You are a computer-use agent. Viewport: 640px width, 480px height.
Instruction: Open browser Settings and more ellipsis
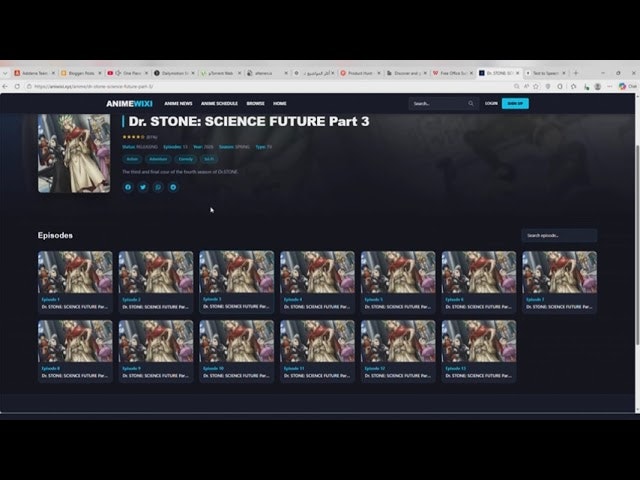click(610, 87)
